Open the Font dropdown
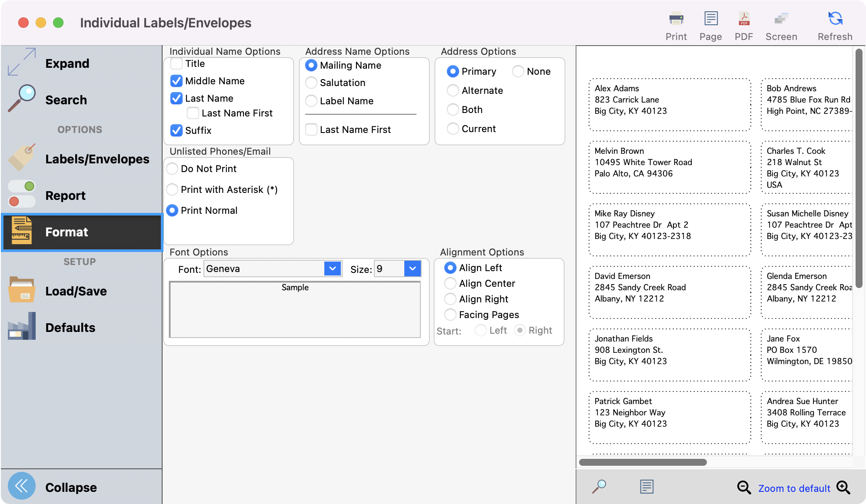The height and width of the screenshot is (504, 866). pos(333,269)
